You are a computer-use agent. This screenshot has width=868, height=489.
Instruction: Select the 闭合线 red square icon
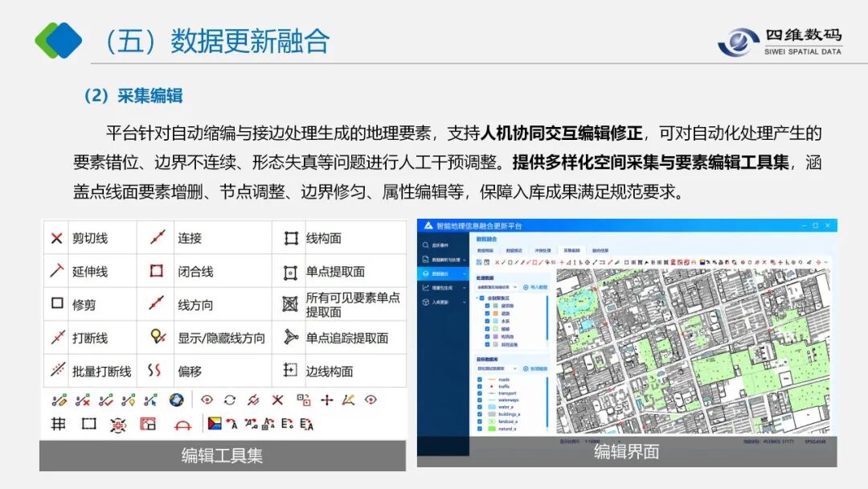click(157, 271)
